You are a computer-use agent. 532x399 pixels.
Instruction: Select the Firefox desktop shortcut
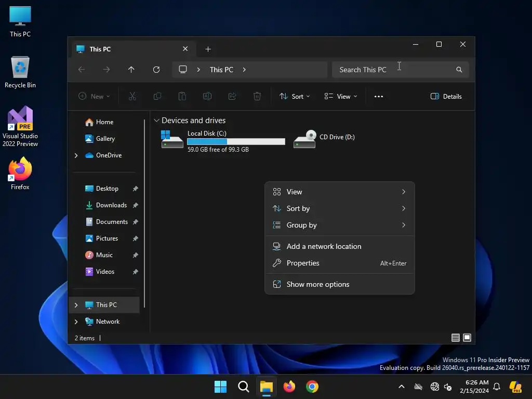point(20,174)
